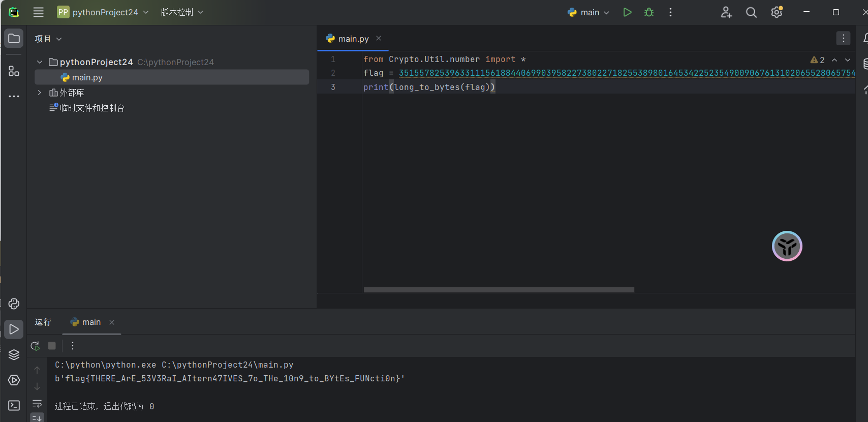This screenshot has height=422, width=868.
Task: Toggle scroll to end in console
Action: (37, 418)
